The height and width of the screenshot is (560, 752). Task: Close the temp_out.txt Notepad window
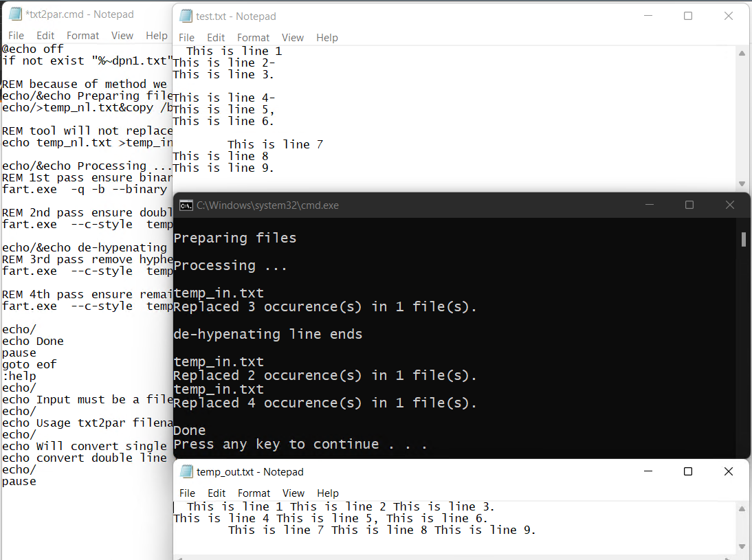[728, 471]
